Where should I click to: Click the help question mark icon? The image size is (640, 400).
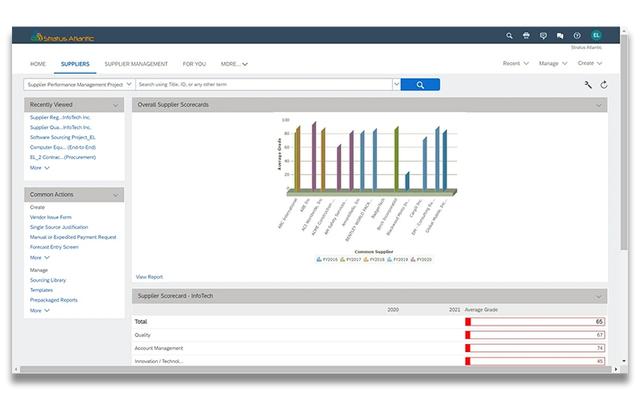point(576,36)
